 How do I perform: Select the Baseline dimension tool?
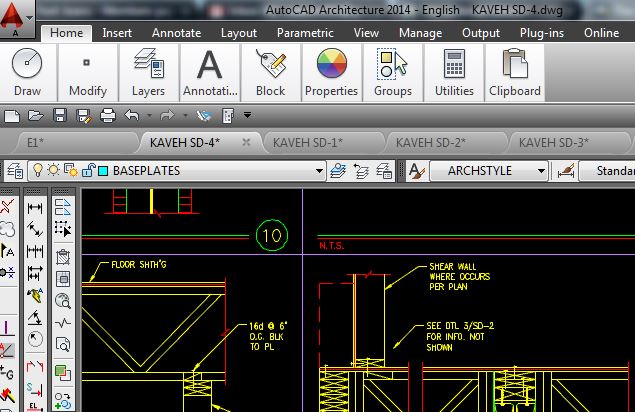point(35,273)
